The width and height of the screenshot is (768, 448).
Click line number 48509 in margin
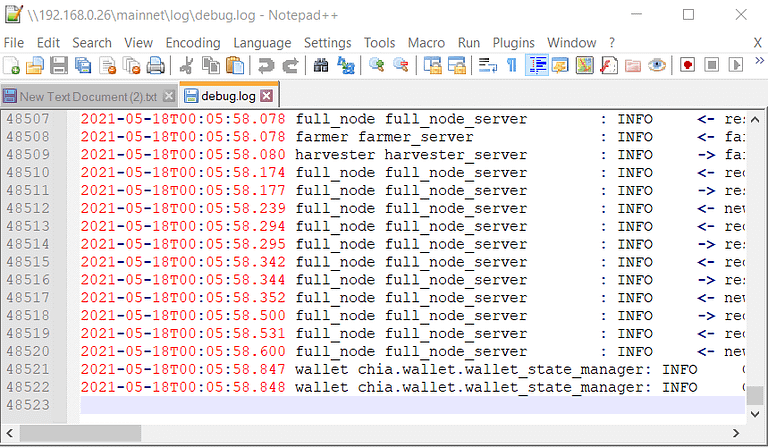pyautogui.click(x=28, y=154)
